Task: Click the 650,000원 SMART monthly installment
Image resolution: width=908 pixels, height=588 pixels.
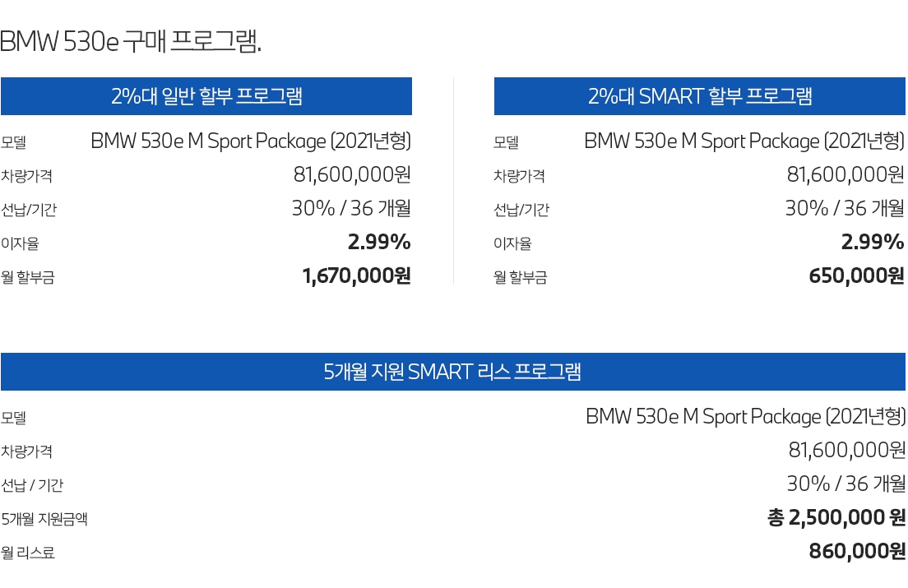Action: pos(856,276)
